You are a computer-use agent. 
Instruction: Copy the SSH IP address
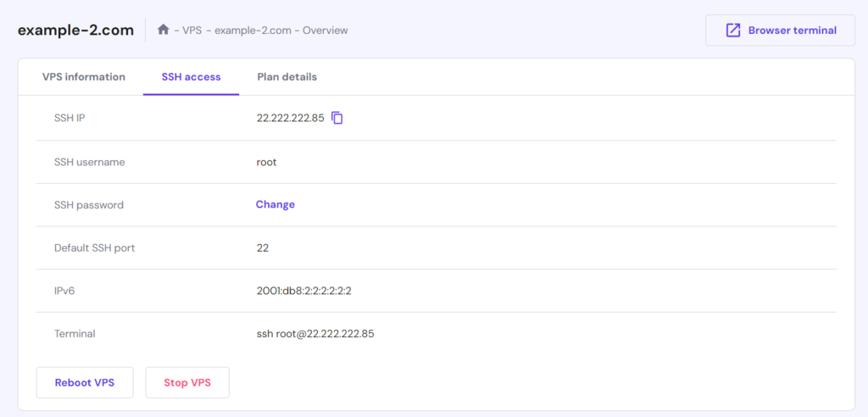pos(337,118)
